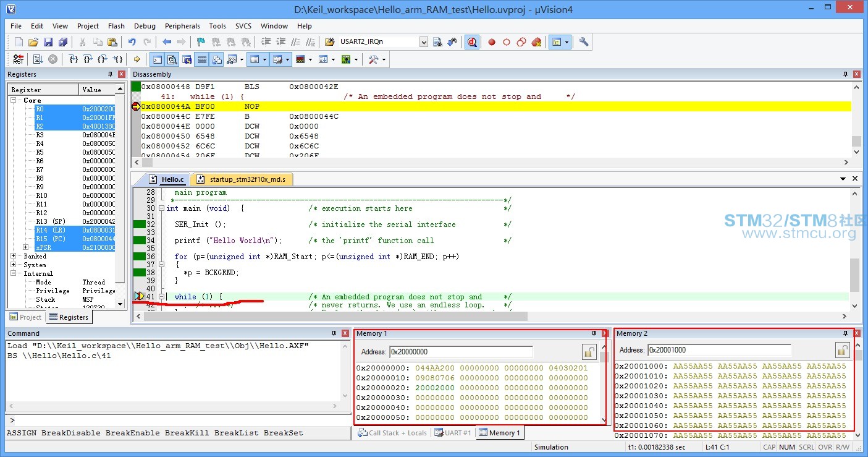Viewport: 868px width, 457px height.
Task: Save the current file
Action: (x=48, y=42)
